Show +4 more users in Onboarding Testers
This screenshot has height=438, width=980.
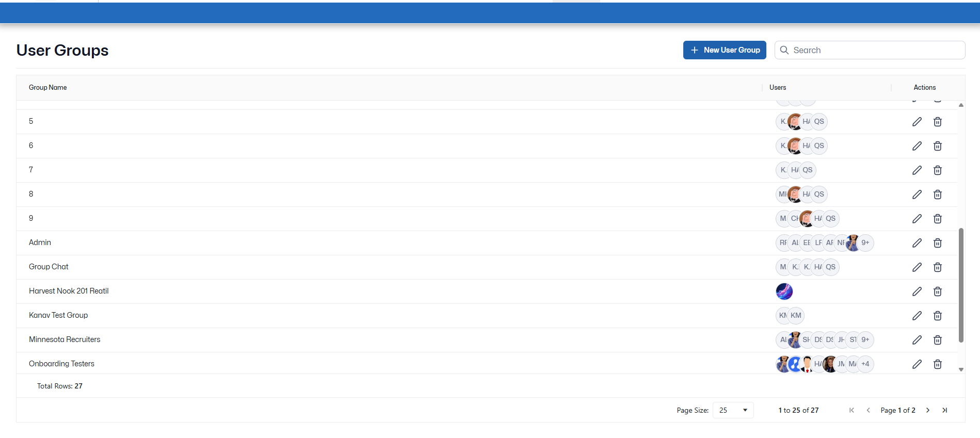865,364
